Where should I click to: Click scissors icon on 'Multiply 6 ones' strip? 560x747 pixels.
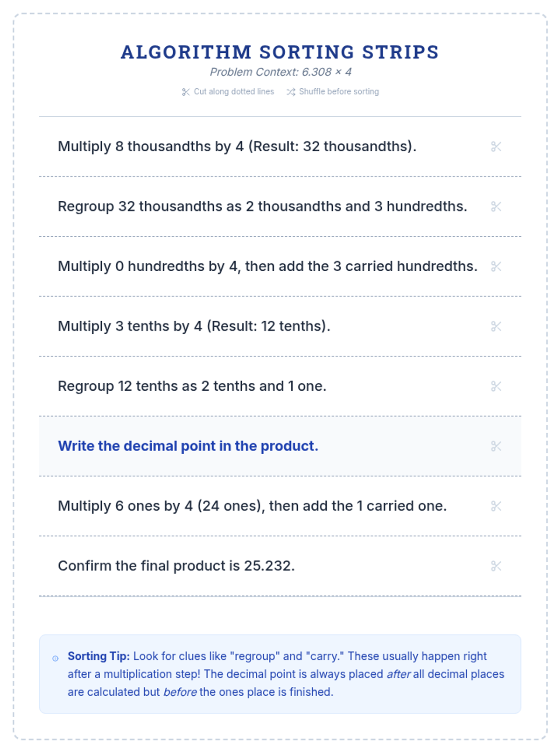coord(496,506)
